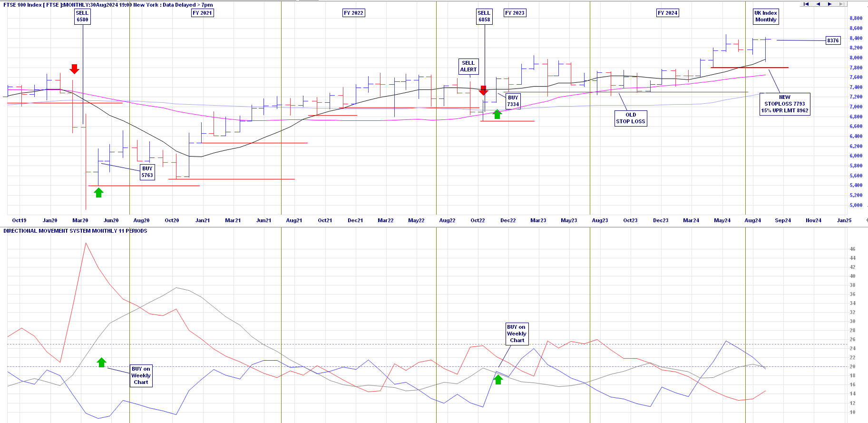This screenshot has width=868, height=423.
Task: Step the chart forward with the right arrow
Action: coord(829,4)
